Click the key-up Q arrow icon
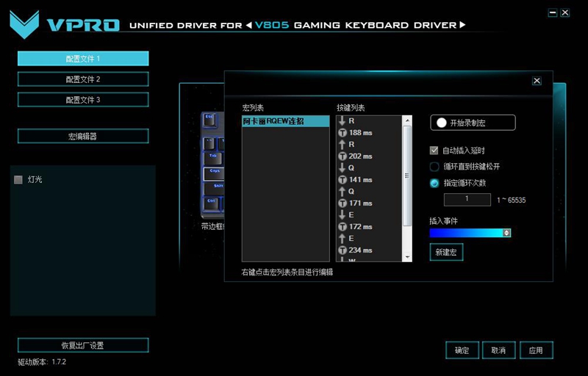The height and width of the screenshot is (376, 588). pyautogui.click(x=342, y=192)
